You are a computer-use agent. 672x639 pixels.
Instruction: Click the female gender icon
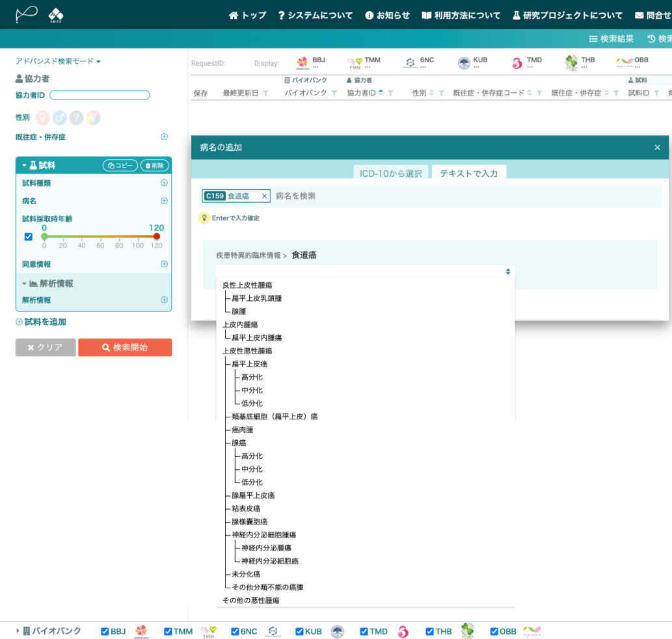pyautogui.click(x=42, y=118)
